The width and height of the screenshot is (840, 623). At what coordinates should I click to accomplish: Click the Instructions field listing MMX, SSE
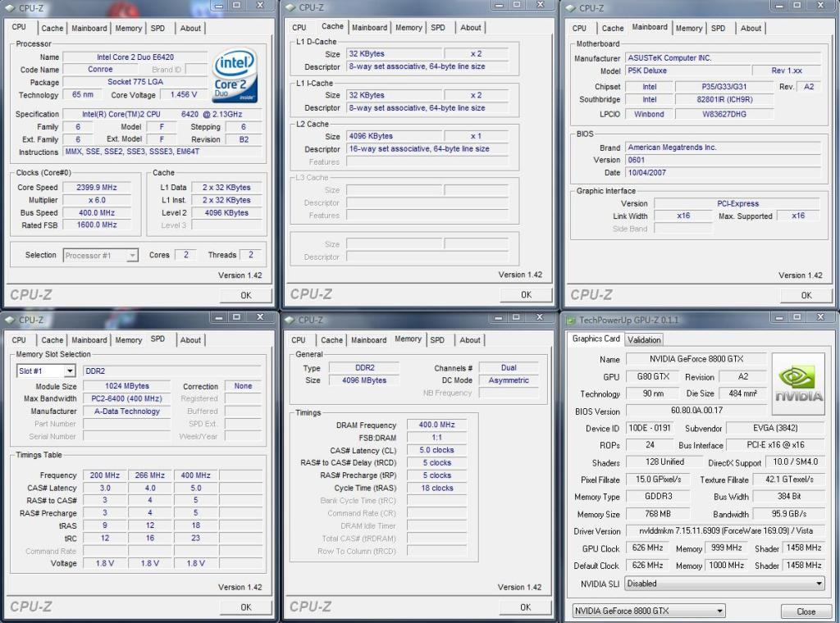point(162,152)
